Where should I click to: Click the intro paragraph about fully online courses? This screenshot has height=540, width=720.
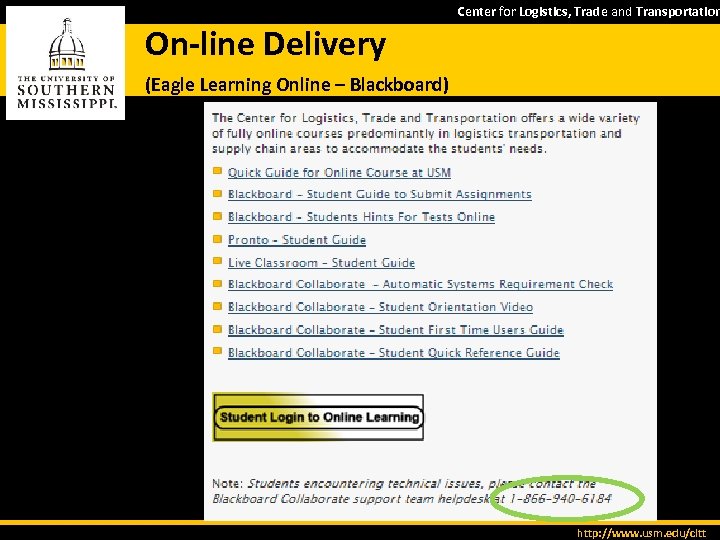[x=426, y=134]
